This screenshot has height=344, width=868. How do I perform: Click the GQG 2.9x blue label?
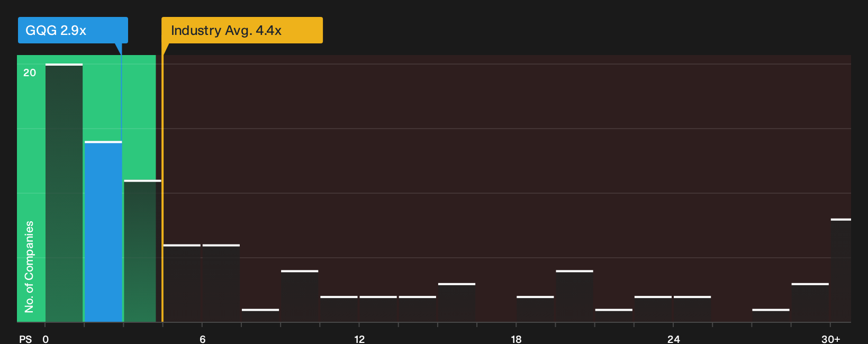coord(73,30)
